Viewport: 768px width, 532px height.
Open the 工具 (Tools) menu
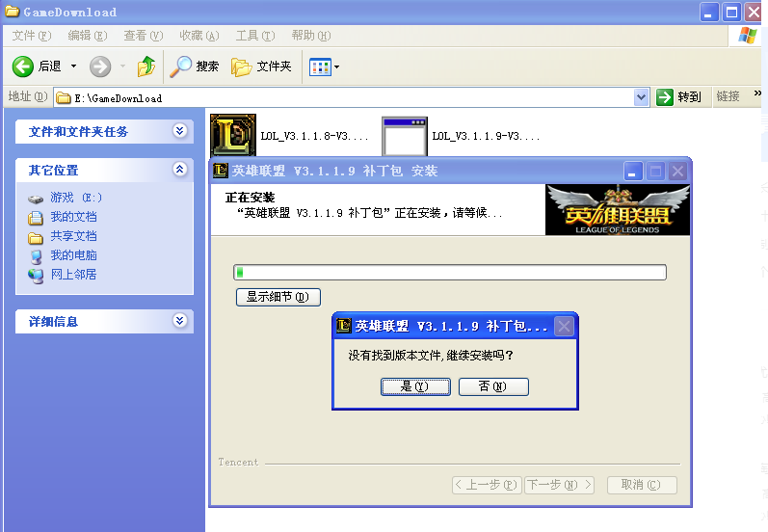point(254,36)
